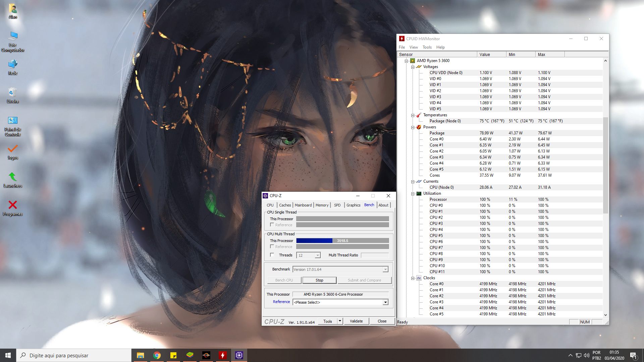Click the Validate button
The image size is (644, 362).
point(356,321)
